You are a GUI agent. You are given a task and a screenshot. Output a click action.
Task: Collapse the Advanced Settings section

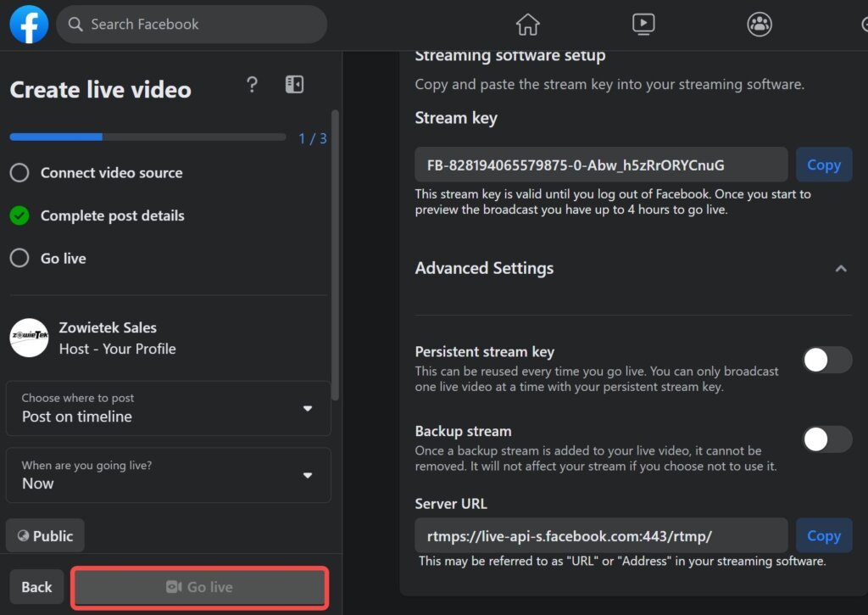pos(840,269)
